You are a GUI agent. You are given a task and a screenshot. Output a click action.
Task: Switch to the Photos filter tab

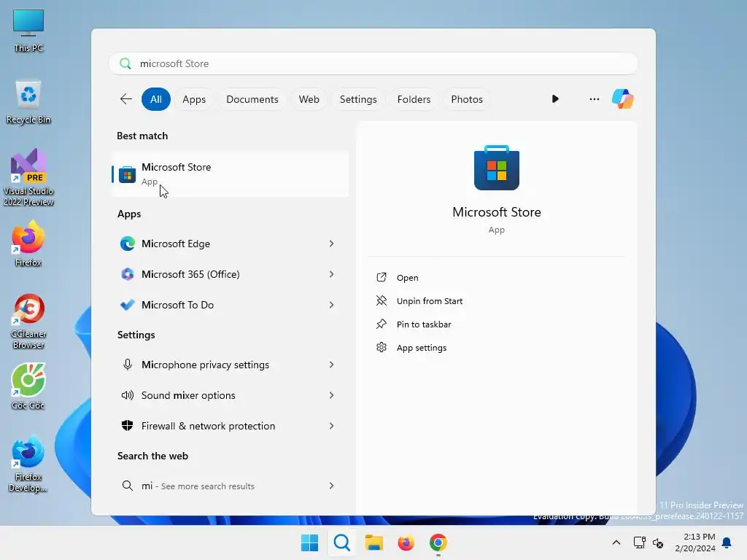pyautogui.click(x=467, y=99)
